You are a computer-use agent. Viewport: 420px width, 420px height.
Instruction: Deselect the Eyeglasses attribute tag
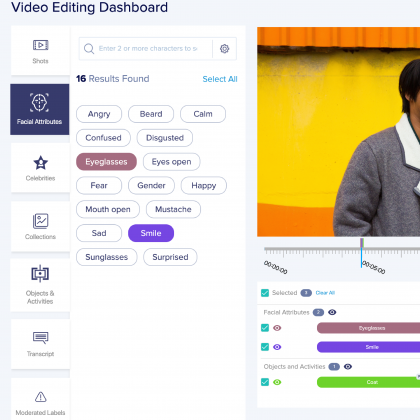tap(106, 162)
